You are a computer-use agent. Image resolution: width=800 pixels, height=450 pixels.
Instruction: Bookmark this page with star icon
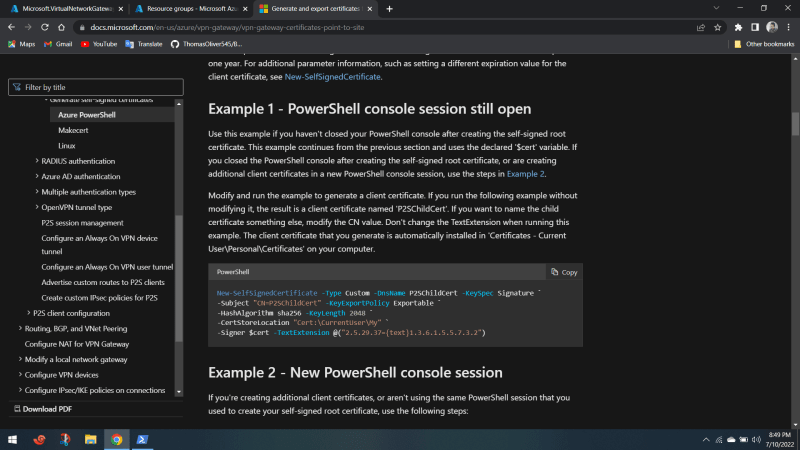tap(717, 28)
